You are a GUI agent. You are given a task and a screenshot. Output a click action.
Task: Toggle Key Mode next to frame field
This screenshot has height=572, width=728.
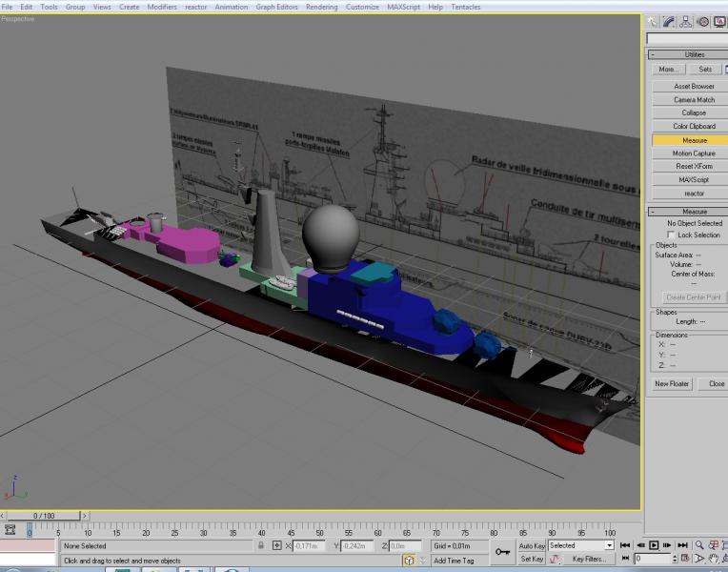pos(625,558)
